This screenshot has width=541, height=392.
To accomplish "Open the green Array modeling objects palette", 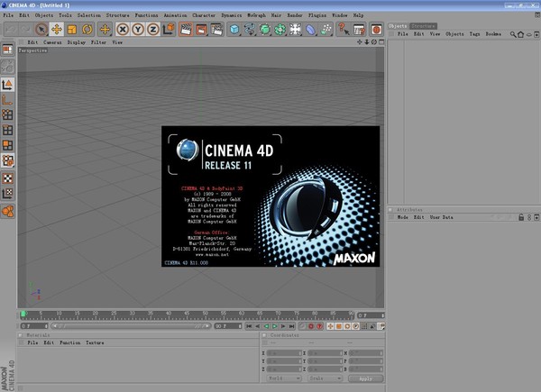I will tap(280, 30).
